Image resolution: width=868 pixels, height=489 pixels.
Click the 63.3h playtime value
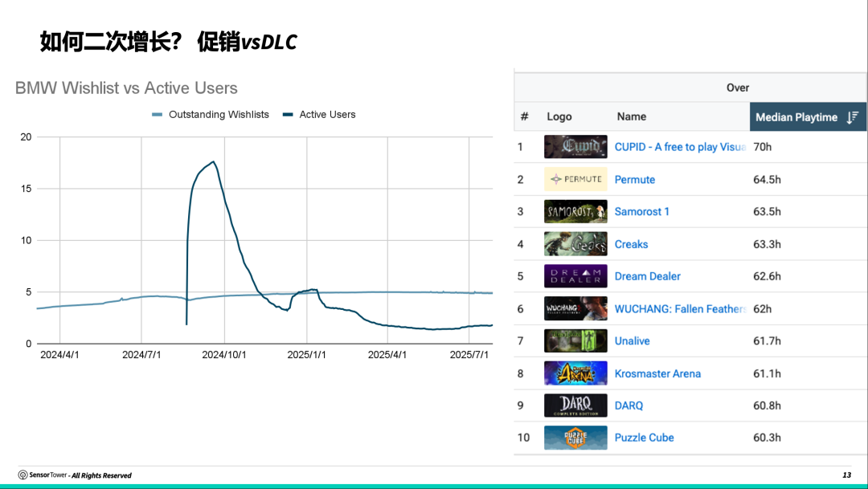[x=767, y=244]
